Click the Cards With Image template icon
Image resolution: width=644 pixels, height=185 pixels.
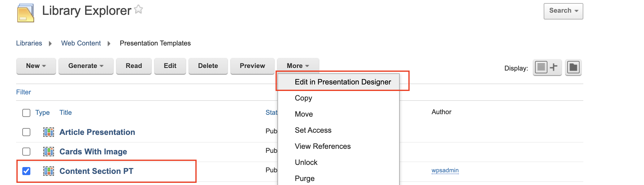click(49, 152)
